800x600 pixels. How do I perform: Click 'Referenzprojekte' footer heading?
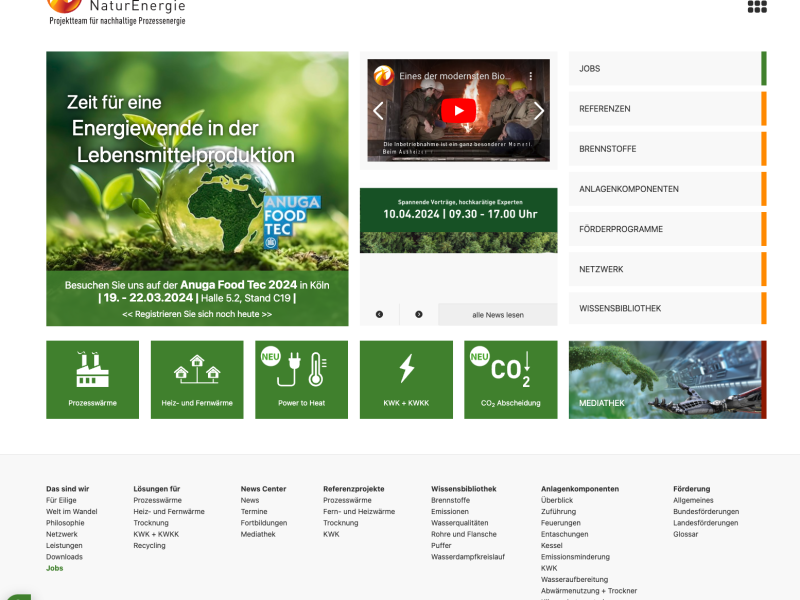pos(354,488)
